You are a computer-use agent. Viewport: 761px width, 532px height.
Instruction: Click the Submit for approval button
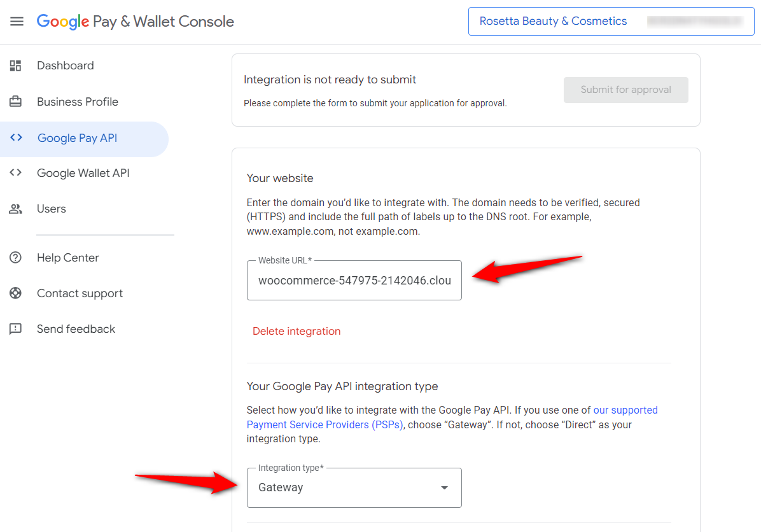[x=625, y=90]
